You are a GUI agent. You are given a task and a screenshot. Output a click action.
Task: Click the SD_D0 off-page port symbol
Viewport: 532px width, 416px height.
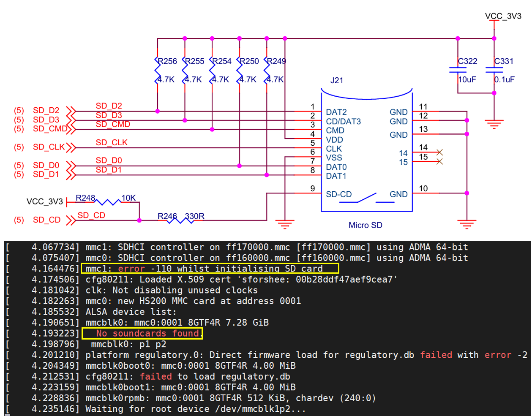(71, 166)
